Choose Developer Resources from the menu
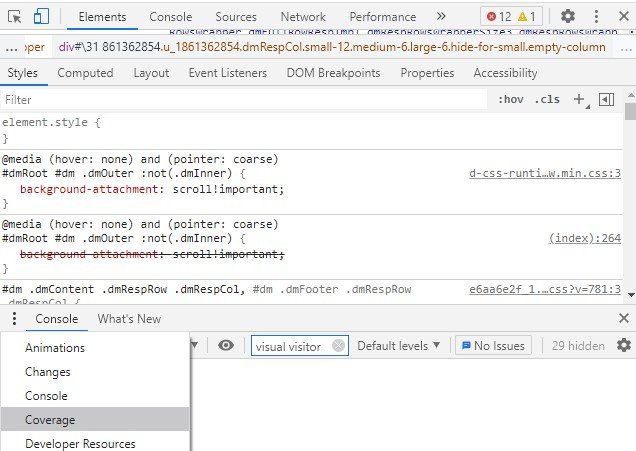This screenshot has height=451, width=636. 95,443
